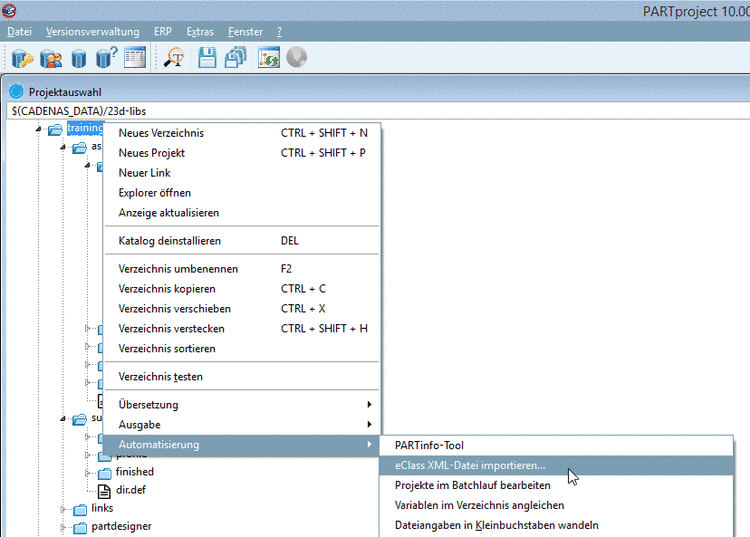Choose Katalog deinstallieren
This screenshot has width=750, height=537.
[x=242, y=241]
